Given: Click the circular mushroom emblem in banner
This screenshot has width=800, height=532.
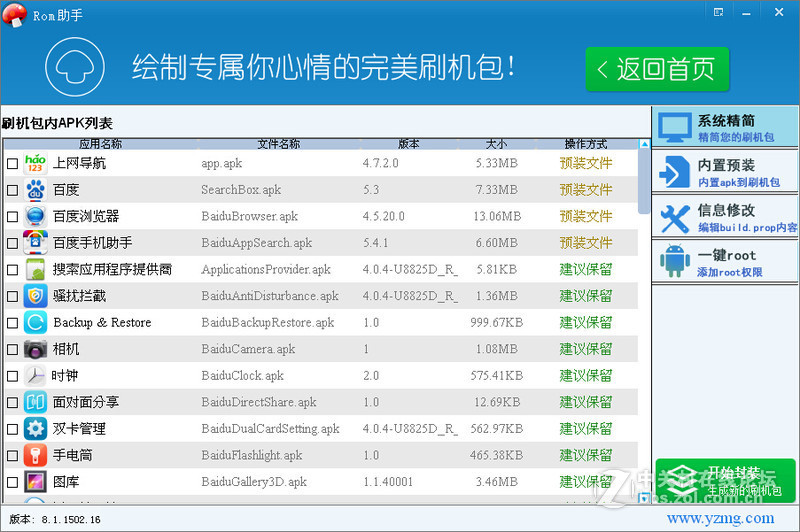Looking at the screenshot, I should 75,67.
